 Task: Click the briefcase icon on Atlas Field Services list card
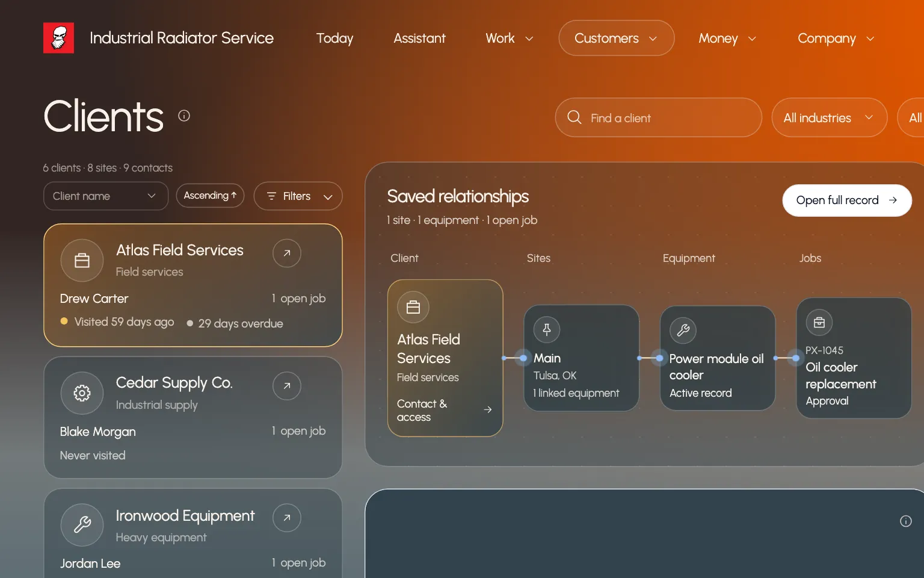(82, 260)
